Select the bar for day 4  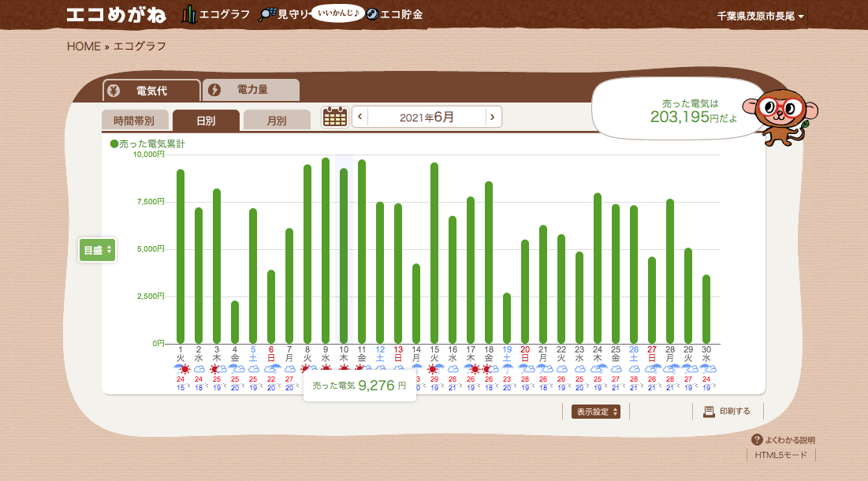[x=235, y=323]
